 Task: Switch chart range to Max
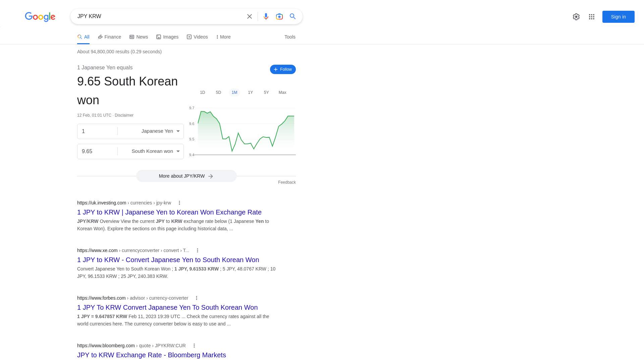pos(282,93)
